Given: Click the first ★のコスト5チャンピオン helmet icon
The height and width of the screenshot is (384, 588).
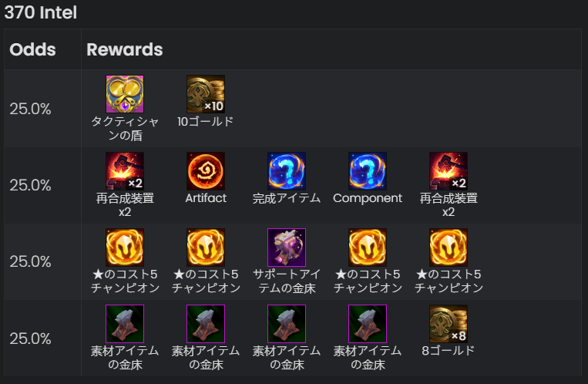Looking at the screenshot, I should pyautogui.click(x=125, y=248).
